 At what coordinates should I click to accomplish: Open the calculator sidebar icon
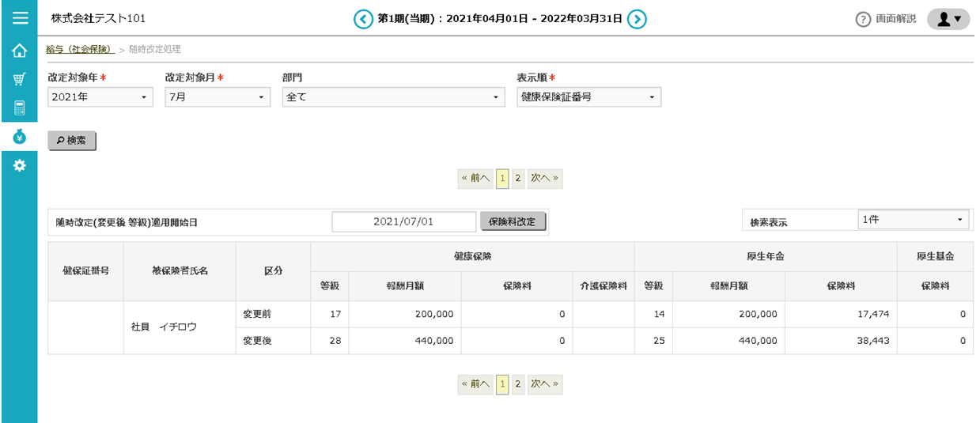(x=20, y=108)
